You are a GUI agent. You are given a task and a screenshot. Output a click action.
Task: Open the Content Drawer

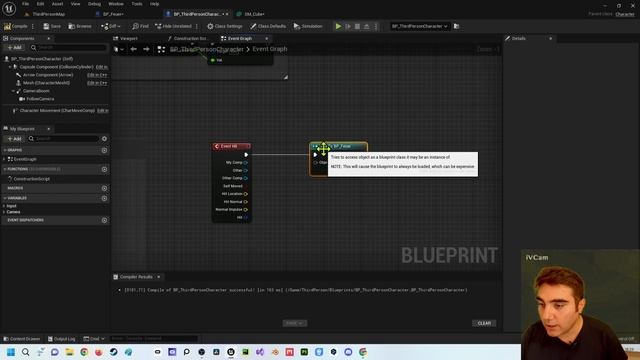(x=21, y=339)
